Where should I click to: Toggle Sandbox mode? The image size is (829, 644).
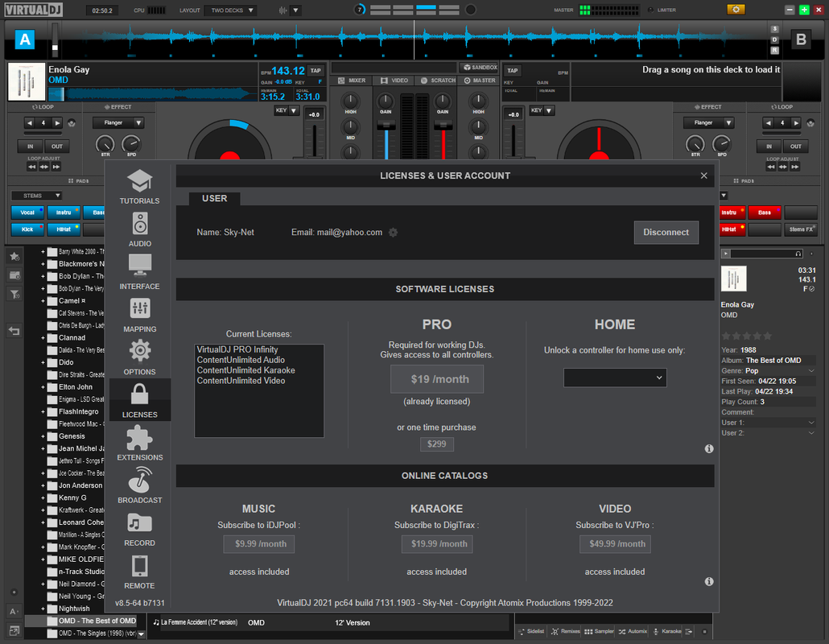(x=480, y=68)
